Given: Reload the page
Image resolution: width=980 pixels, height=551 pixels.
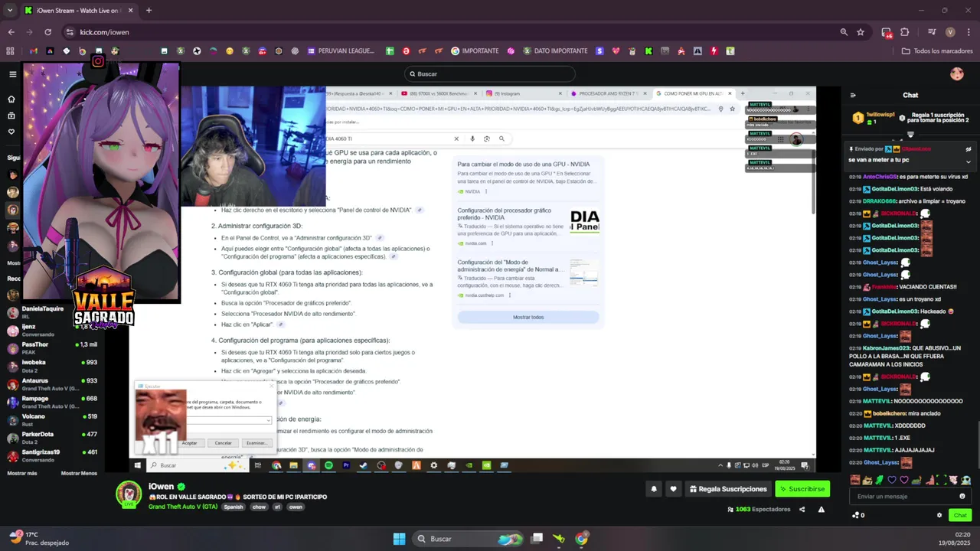Looking at the screenshot, I should [x=47, y=32].
